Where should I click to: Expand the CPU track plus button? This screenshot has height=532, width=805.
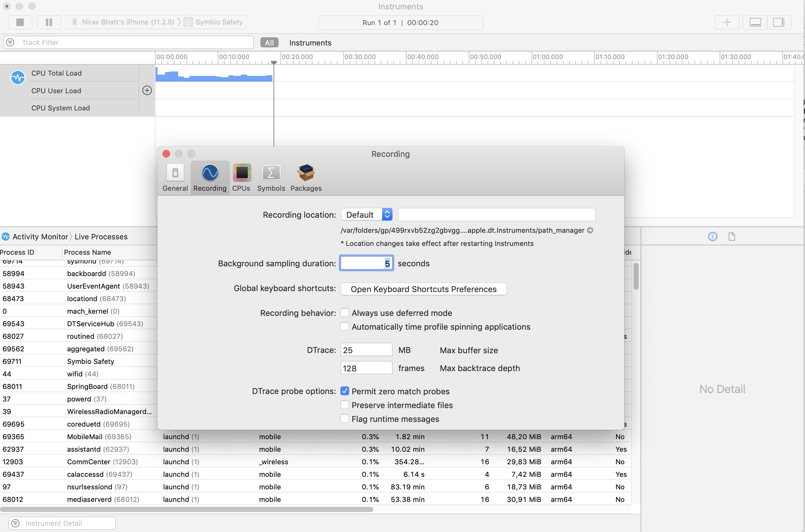click(147, 91)
